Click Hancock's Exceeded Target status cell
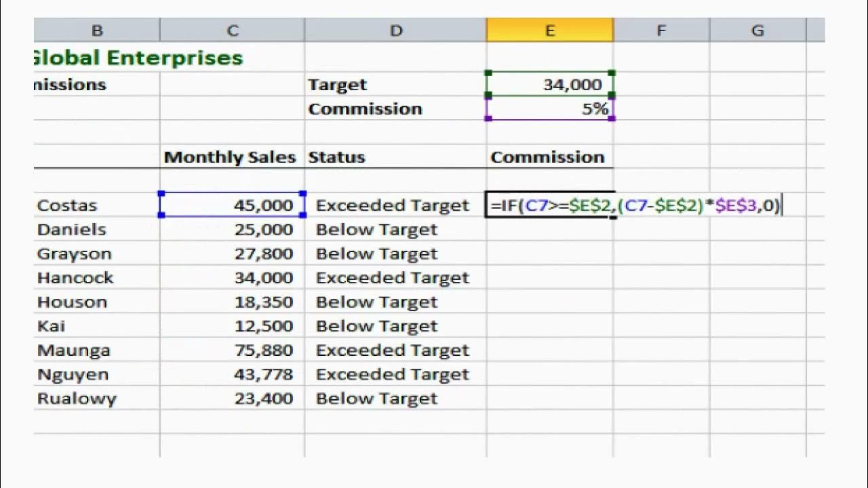Screen dimensions: 868x488 coord(396,278)
